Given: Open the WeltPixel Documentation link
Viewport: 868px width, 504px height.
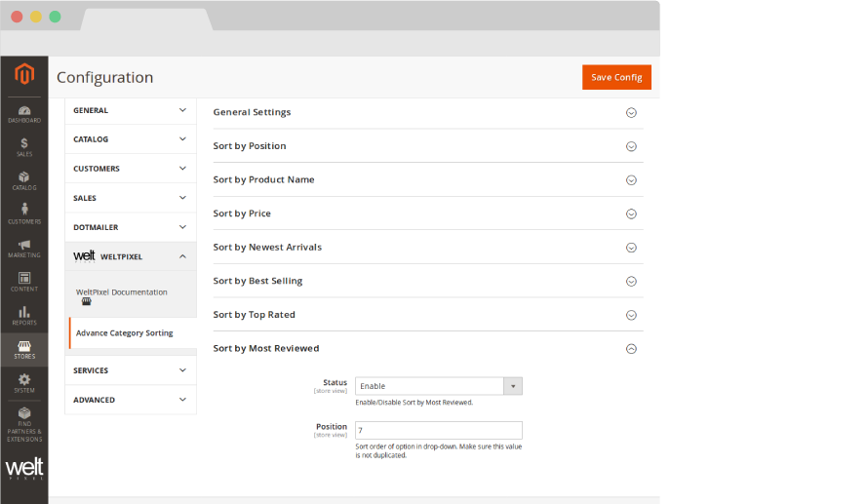Looking at the screenshot, I should tap(121, 292).
